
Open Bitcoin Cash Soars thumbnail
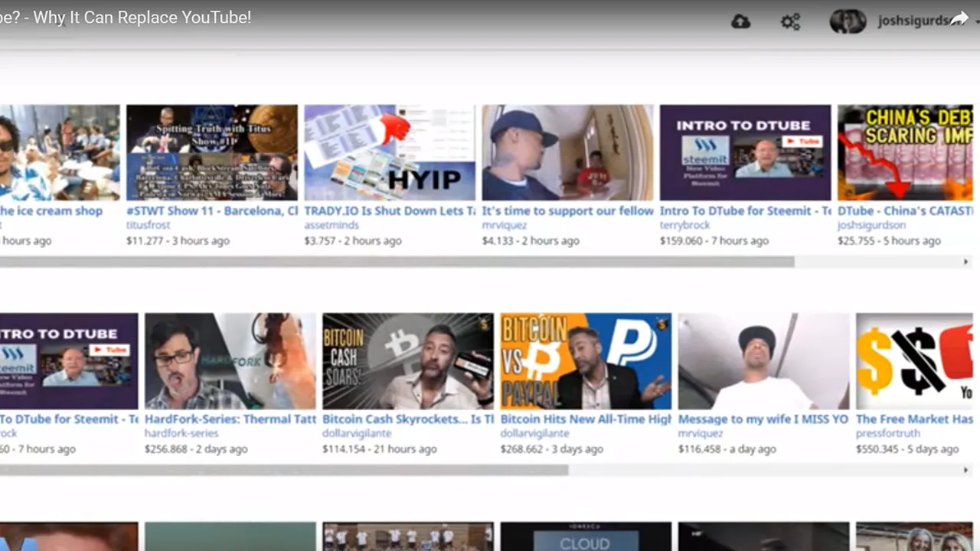click(x=408, y=360)
